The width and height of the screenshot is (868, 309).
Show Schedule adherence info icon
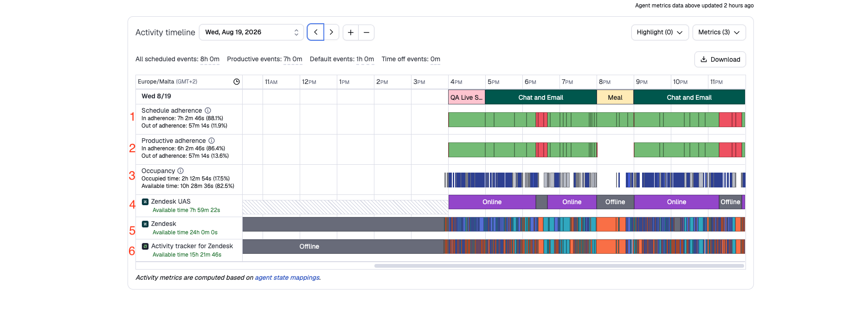pyautogui.click(x=208, y=110)
